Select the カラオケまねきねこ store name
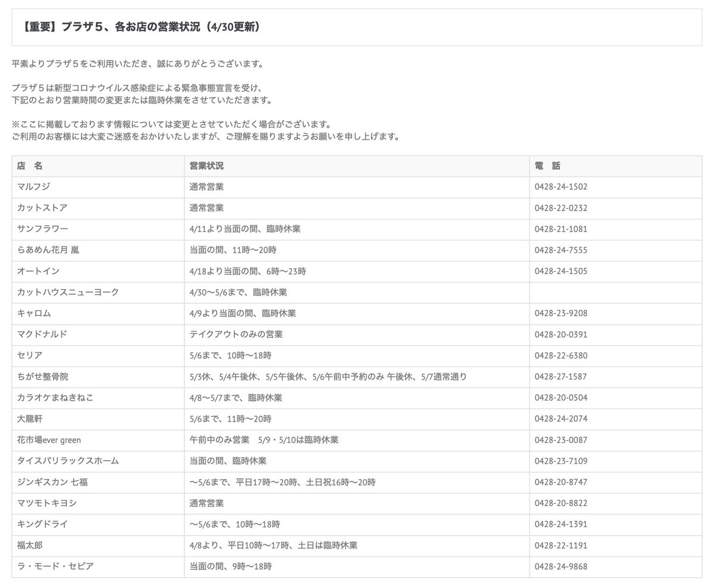Image resolution: width=714 pixels, height=588 pixels. (55, 398)
